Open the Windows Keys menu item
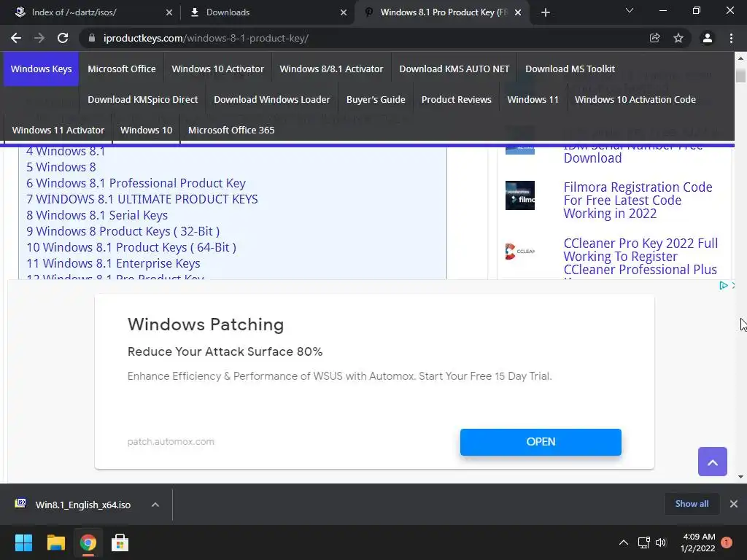The height and width of the screenshot is (560, 747). click(x=42, y=69)
